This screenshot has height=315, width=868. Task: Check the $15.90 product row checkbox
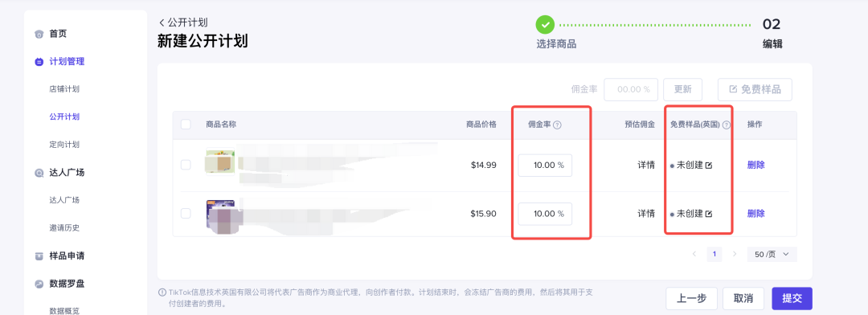click(186, 213)
